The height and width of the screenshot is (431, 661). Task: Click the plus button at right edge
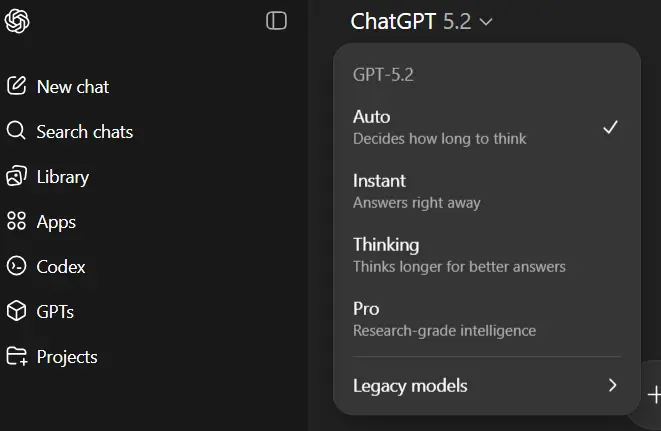654,395
